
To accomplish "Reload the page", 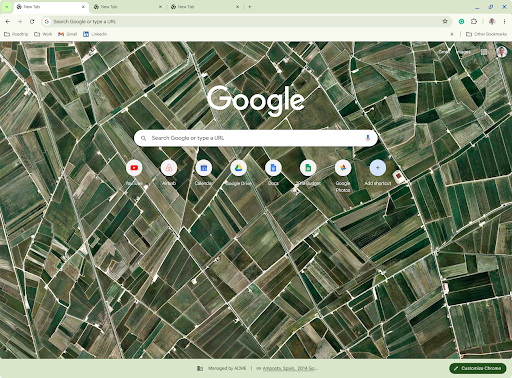I will click(x=32, y=21).
